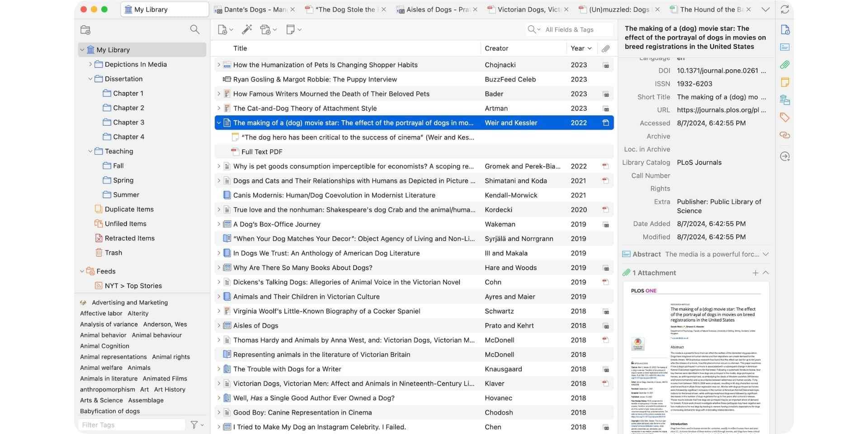Click the Add Item by Identifier magic wand
Screen dimensions: 868x434
246,29
